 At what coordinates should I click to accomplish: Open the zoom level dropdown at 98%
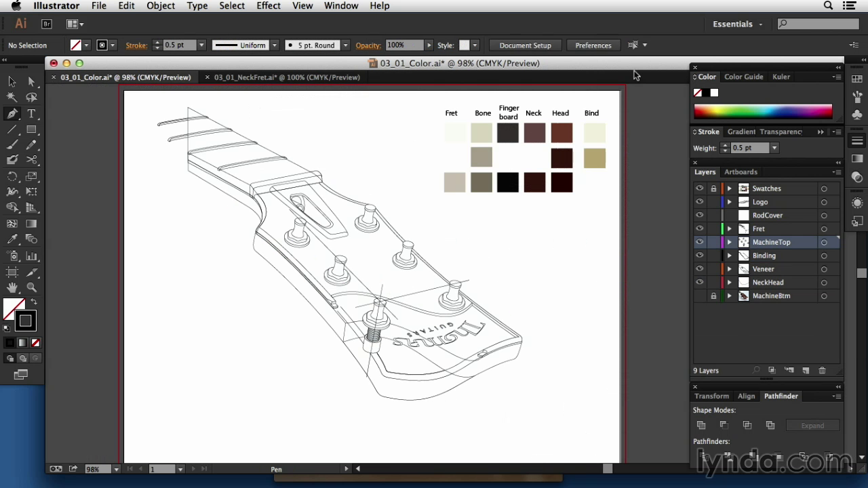coord(117,469)
